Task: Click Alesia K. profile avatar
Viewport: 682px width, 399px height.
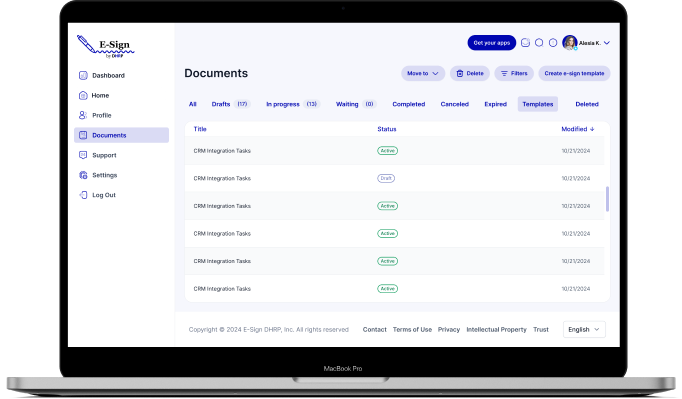Action: tap(570, 43)
